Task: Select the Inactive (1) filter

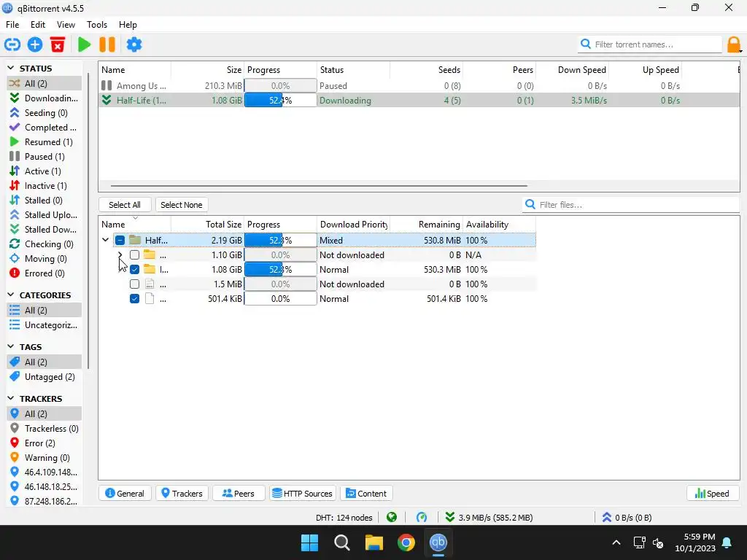Action: tap(44, 186)
